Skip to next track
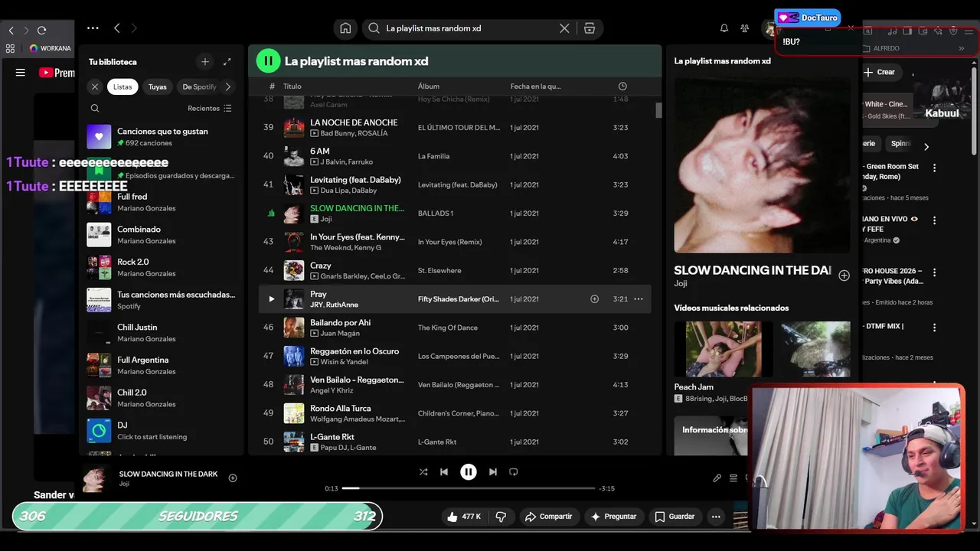The height and width of the screenshot is (551, 980). (493, 472)
